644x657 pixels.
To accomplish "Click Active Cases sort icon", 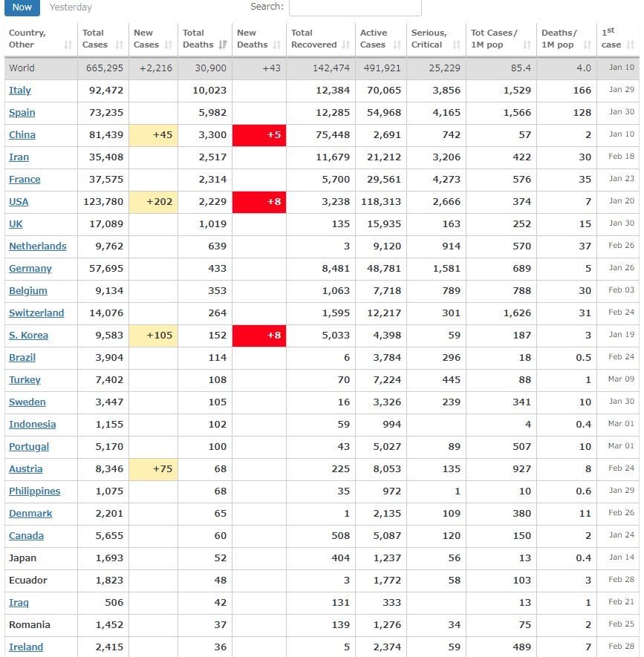I will coord(397,45).
